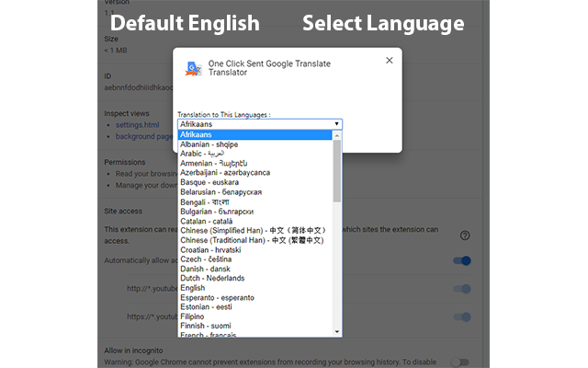Image resolution: width=588 pixels, height=368 pixels.
Task: Open the settings.html inspect view link
Action: pos(137,124)
